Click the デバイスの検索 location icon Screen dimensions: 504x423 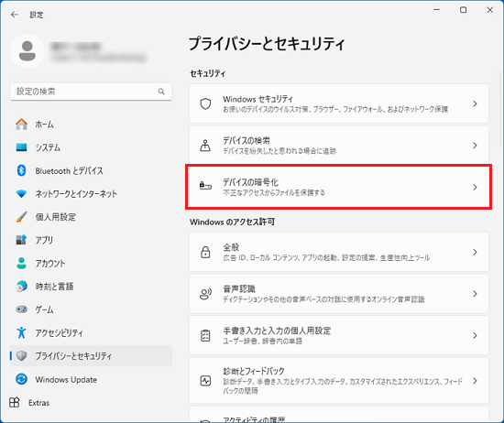[205, 146]
